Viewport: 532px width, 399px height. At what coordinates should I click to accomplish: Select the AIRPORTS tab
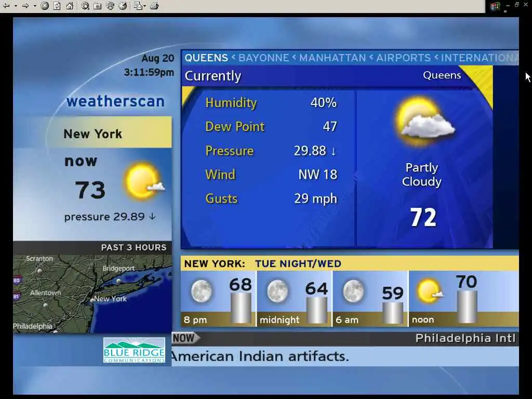coord(403,58)
